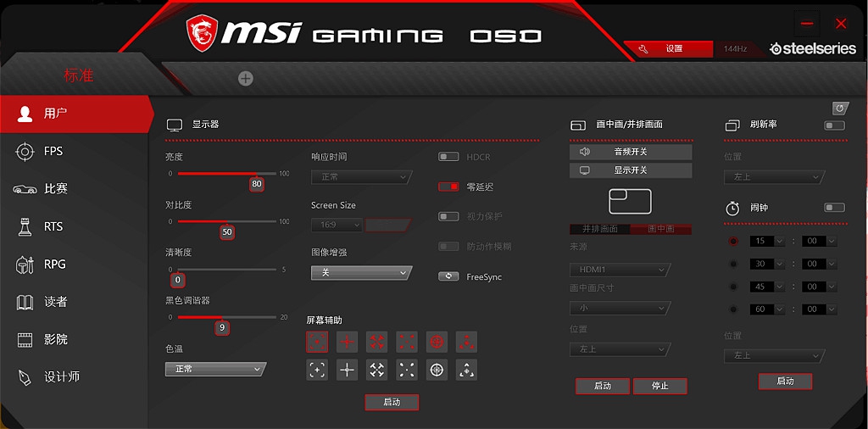
Task: Open the refresh rate 位置 dropdown
Action: coord(774,177)
